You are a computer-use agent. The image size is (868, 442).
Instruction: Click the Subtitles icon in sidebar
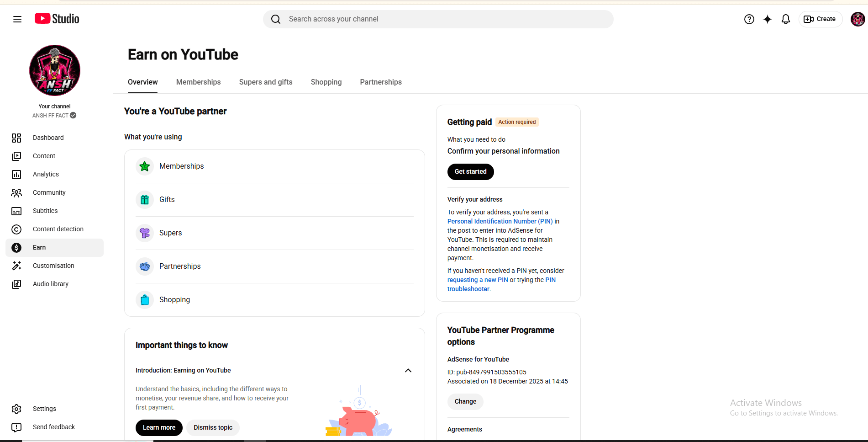pyautogui.click(x=16, y=211)
